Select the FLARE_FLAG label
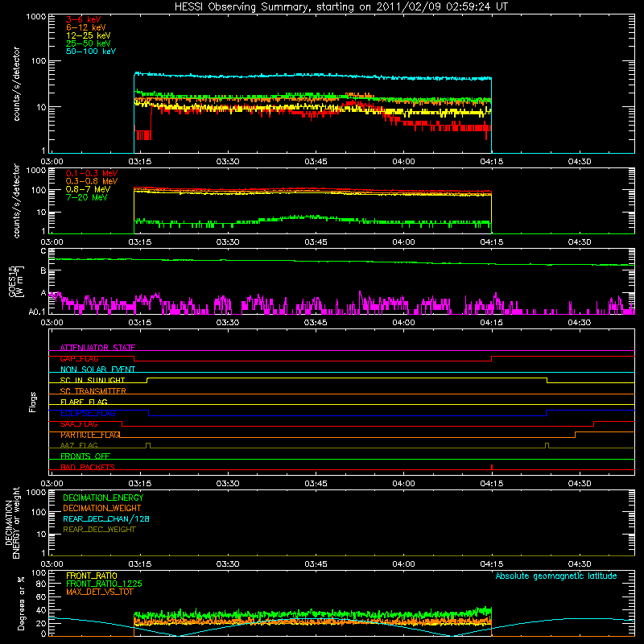The image size is (644, 644). coord(84,402)
